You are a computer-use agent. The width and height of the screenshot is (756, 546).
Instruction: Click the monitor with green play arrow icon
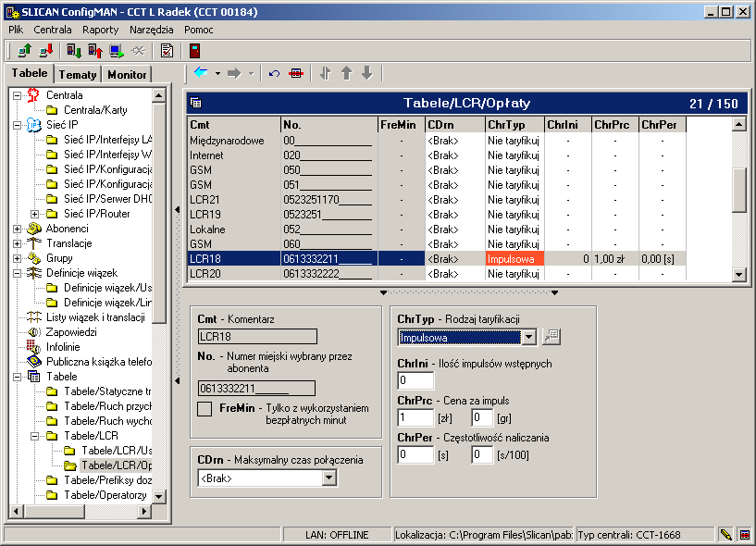(117, 50)
